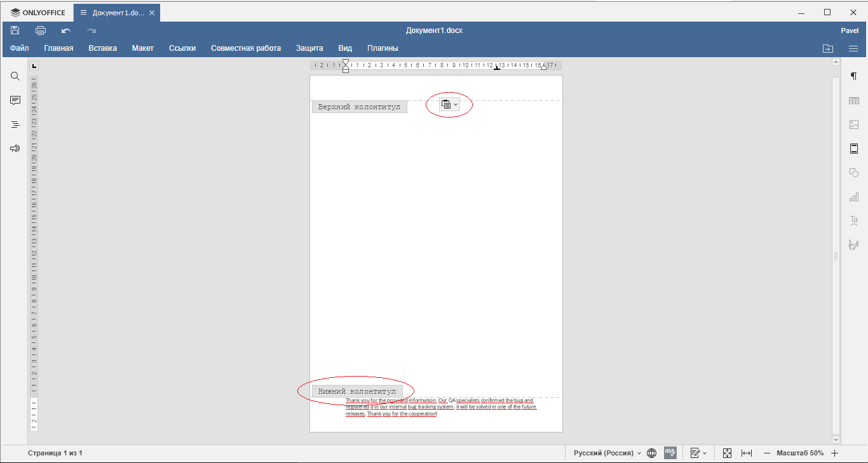The width and height of the screenshot is (868, 463).
Task: Redo the last undone action
Action: pos(92,30)
